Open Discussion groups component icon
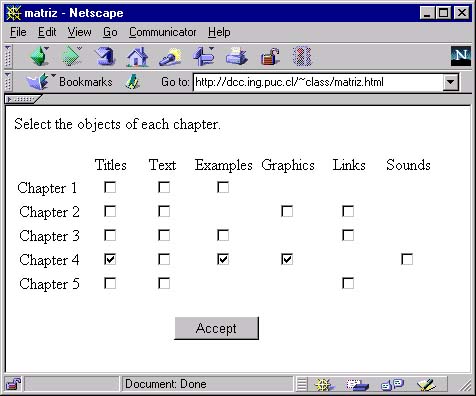476x396 pixels. pyautogui.click(x=392, y=385)
